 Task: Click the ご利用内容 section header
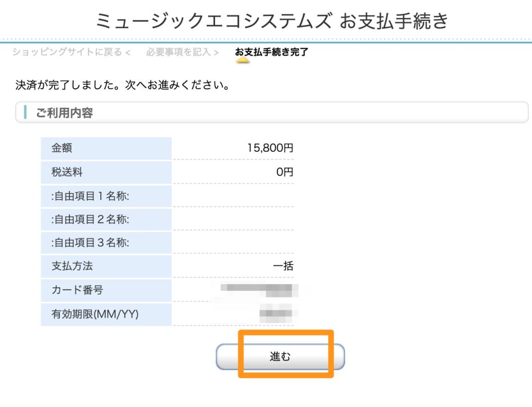point(64,113)
